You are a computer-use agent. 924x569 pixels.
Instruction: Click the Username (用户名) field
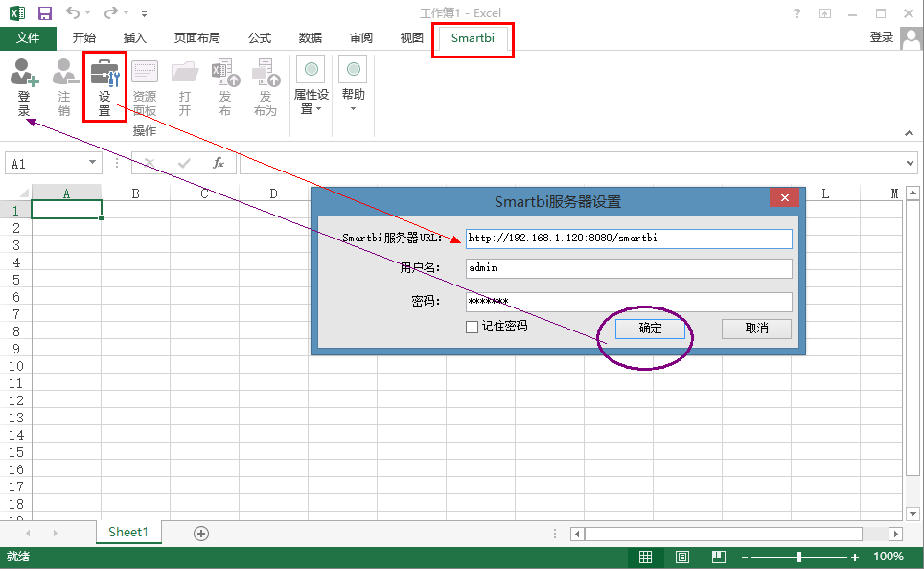click(x=629, y=268)
